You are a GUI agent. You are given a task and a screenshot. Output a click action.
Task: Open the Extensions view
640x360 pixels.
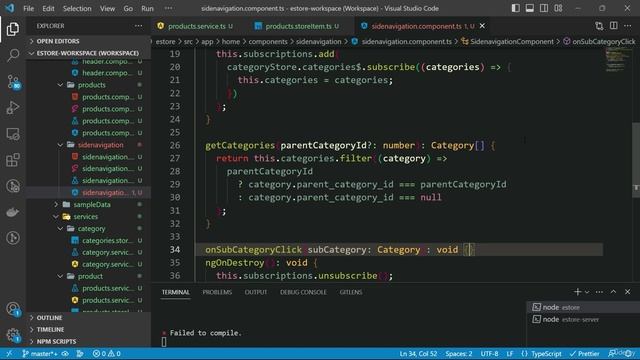pos(13,160)
